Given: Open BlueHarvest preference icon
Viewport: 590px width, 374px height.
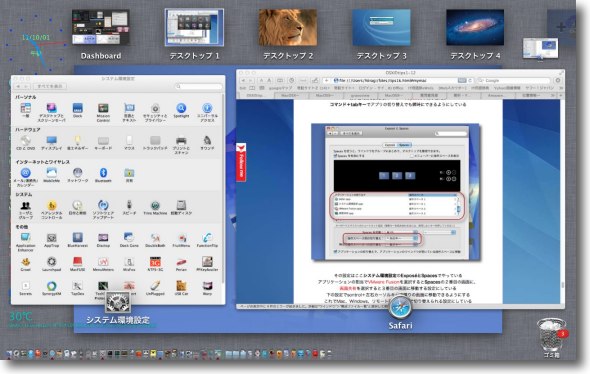Looking at the screenshot, I should pyautogui.click(x=78, y=238).
